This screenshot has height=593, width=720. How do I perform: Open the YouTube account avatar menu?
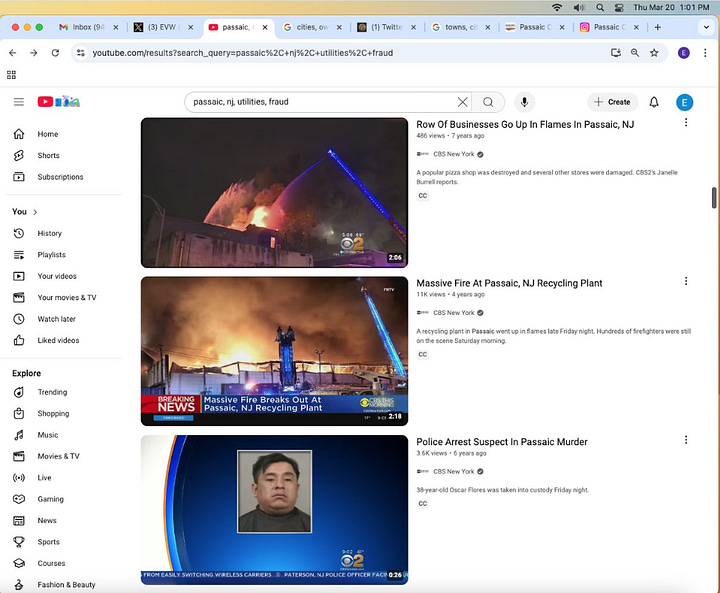(684, 102)
